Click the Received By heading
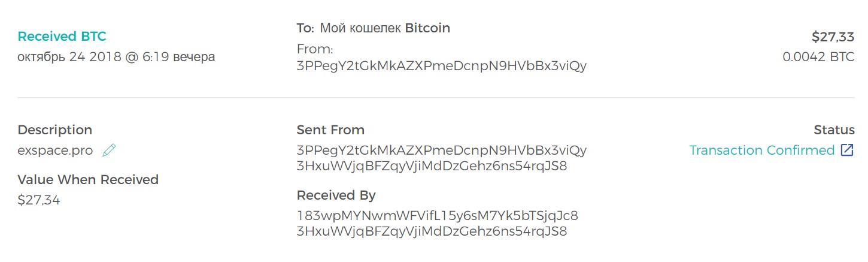Image resolution: width=868 pixels, height=262 pixels. coord(336,195)
